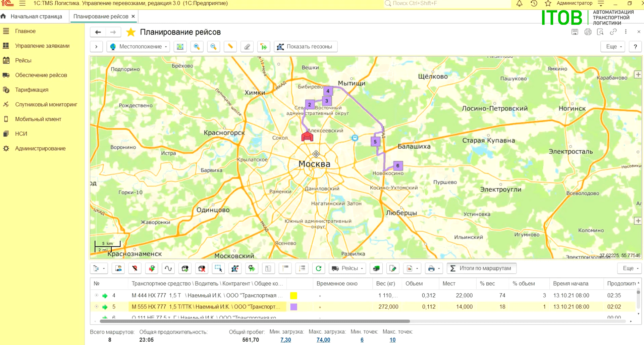Click the yellow color swatch of route 4
This screenshot has height=345, width=644.
pos(293,296)
